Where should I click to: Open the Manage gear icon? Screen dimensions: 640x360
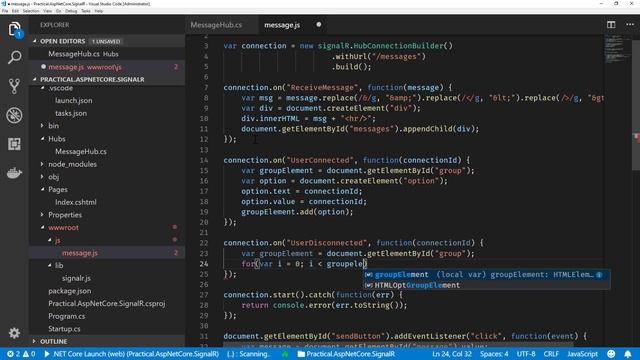[14, 333]
